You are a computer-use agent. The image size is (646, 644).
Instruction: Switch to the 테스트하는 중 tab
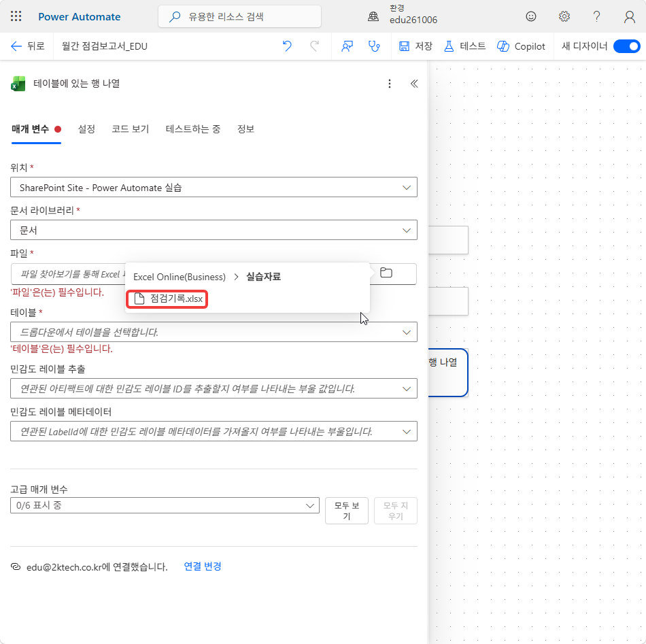point(193,129)
